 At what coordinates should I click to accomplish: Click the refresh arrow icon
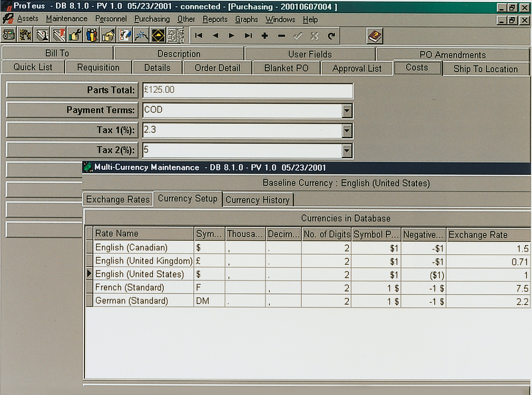tap(331, 36)
